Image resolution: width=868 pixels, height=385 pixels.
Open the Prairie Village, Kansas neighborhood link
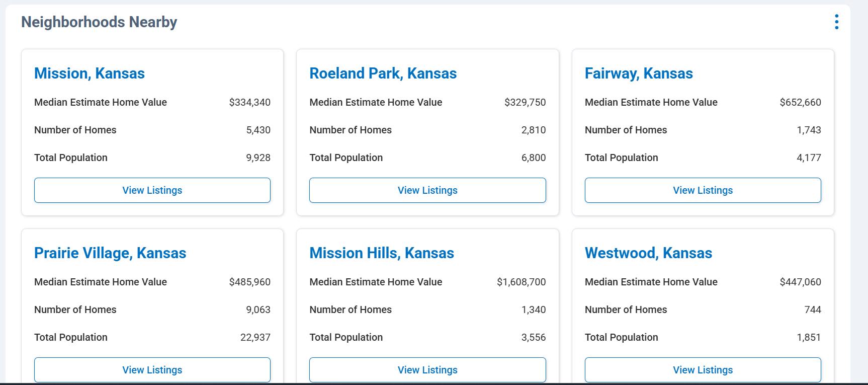[110, 253]
